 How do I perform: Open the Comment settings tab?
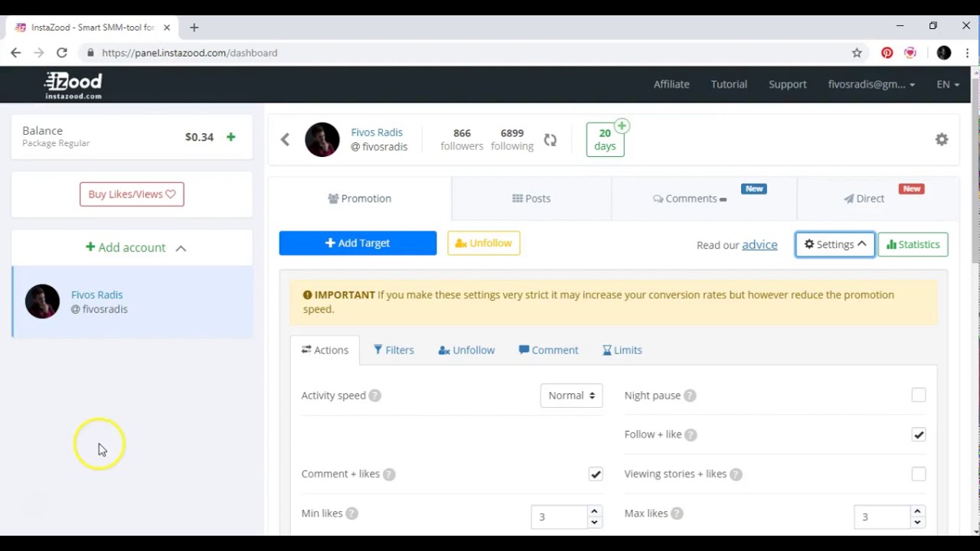tap(548, 350)
